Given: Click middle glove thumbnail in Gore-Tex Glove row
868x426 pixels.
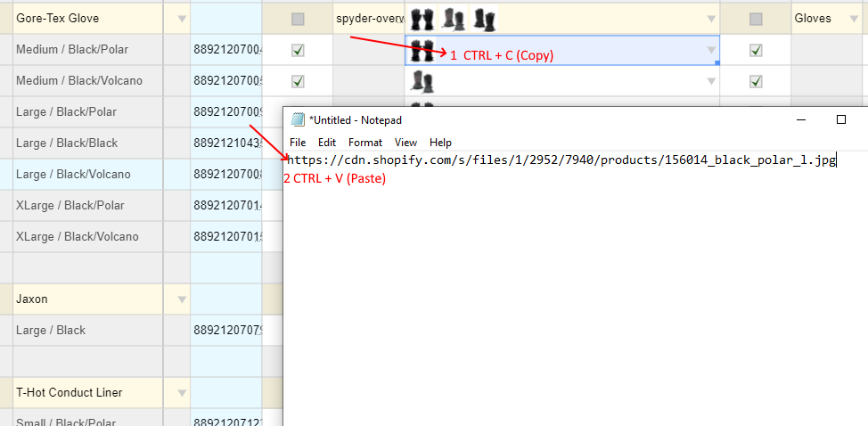Looking at the screenshot, I should click(x=454, y=19).
